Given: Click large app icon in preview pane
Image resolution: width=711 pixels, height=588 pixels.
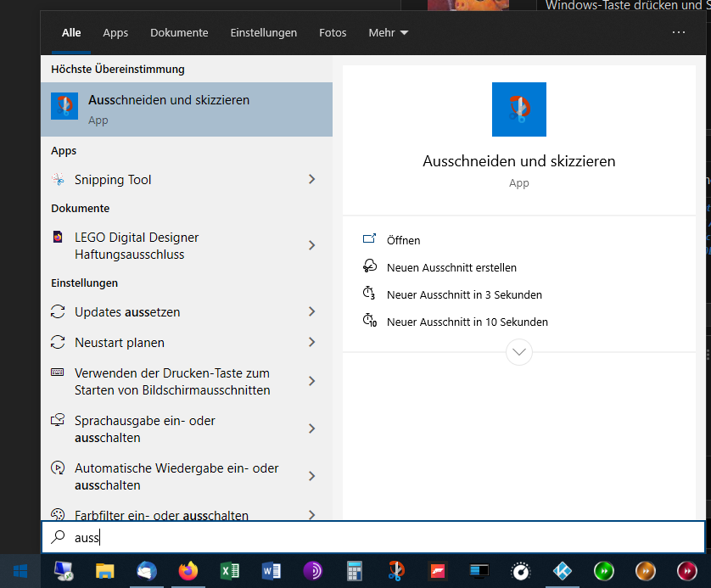Looking at the screenshot, I should 519,109.
